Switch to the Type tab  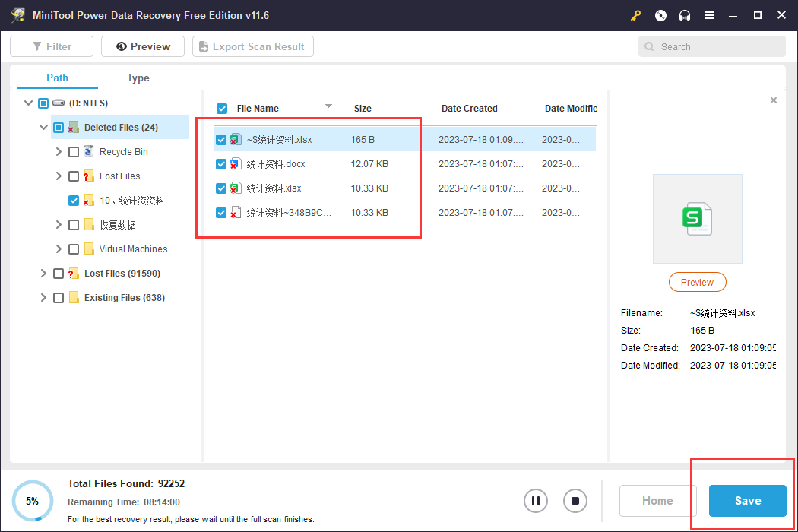click(x=138, y=78)
